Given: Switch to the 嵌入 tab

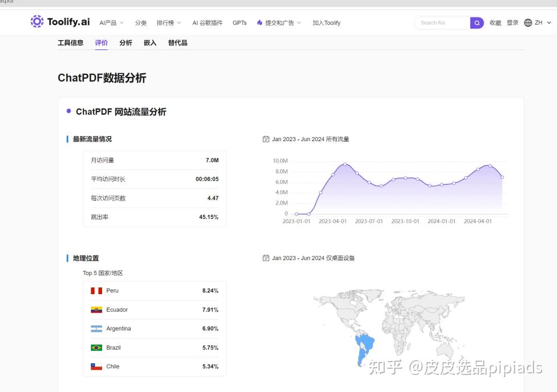Looking at the screenshot, I should click(x=150, y=43).
